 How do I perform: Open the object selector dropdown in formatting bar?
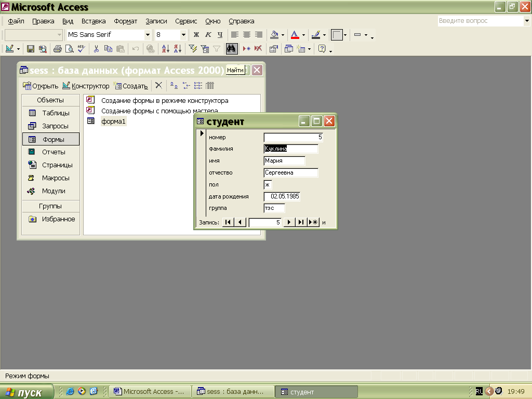[59, 35]
